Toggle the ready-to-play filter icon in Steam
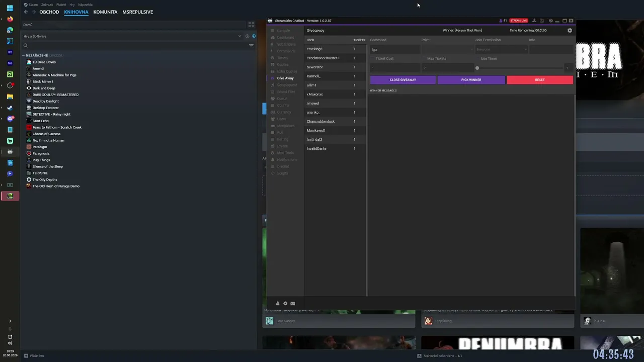 [x=254, y=36]
